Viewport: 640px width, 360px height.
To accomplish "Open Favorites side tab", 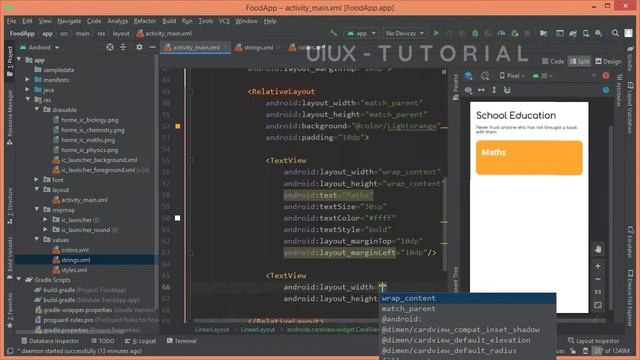I will pos(10,311).
